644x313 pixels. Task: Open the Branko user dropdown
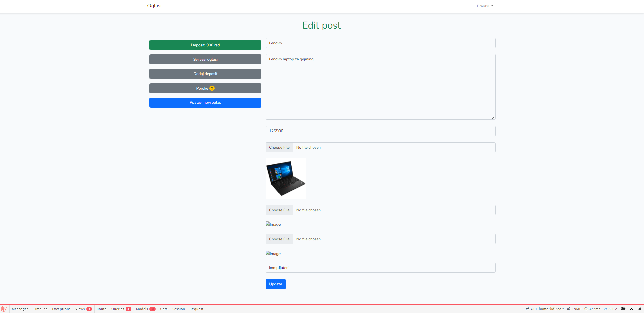pos(485,6)
